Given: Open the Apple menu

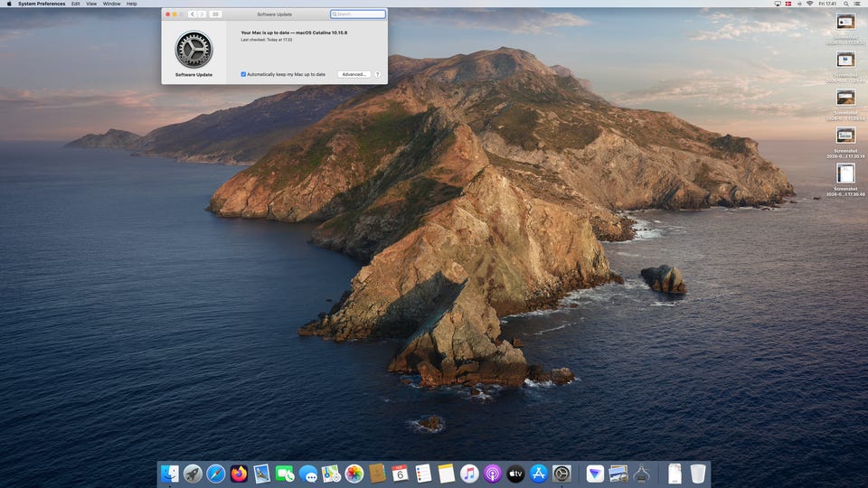Looking at the screenshot, I should [x=9, y=4].
